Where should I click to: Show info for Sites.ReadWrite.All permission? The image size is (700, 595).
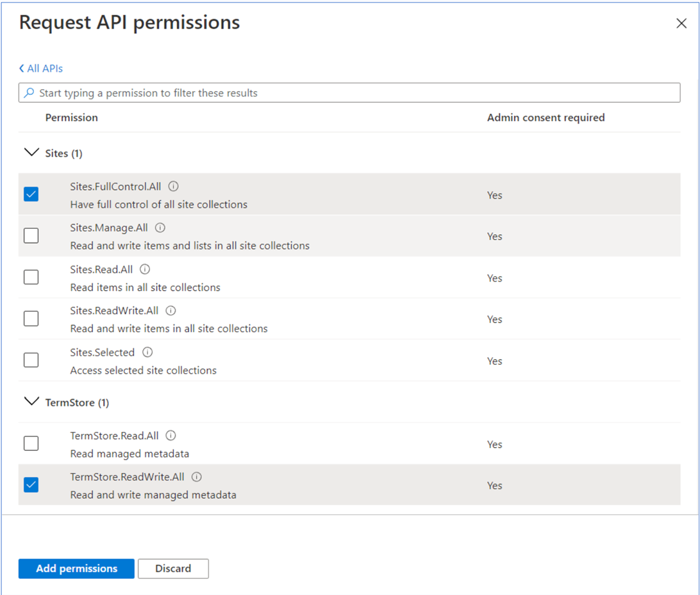171,310
